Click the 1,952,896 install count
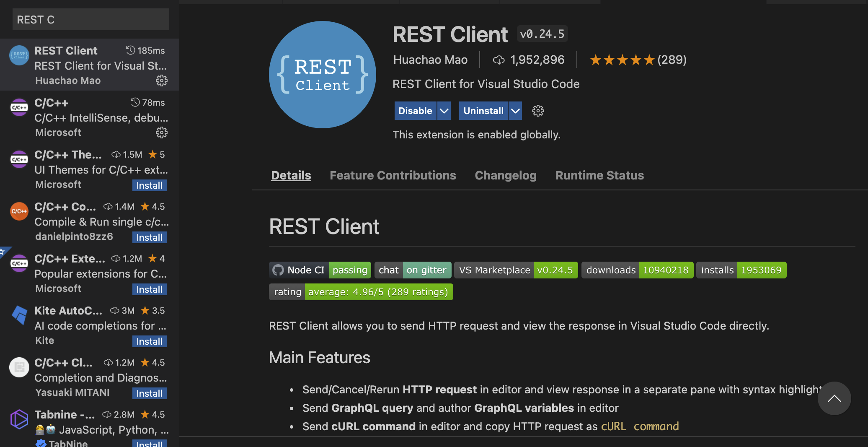The image size is (868, 447). pyautogui.click(x=537, y=60)
